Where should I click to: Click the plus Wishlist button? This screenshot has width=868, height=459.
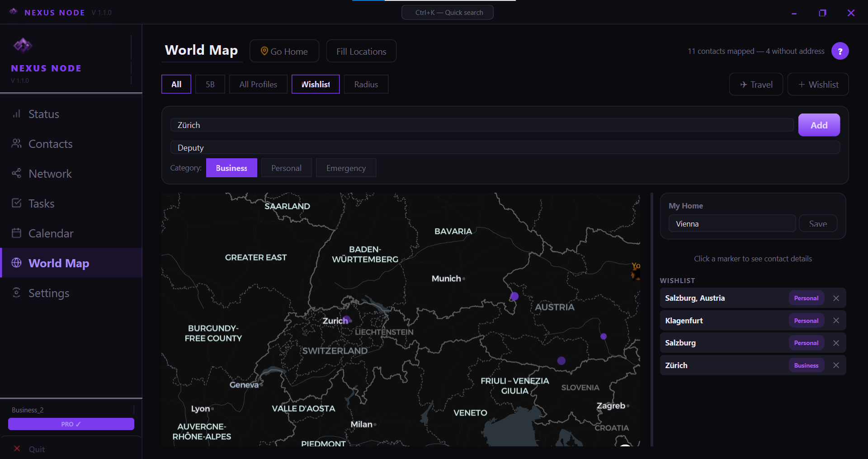[x=818, y=85]
